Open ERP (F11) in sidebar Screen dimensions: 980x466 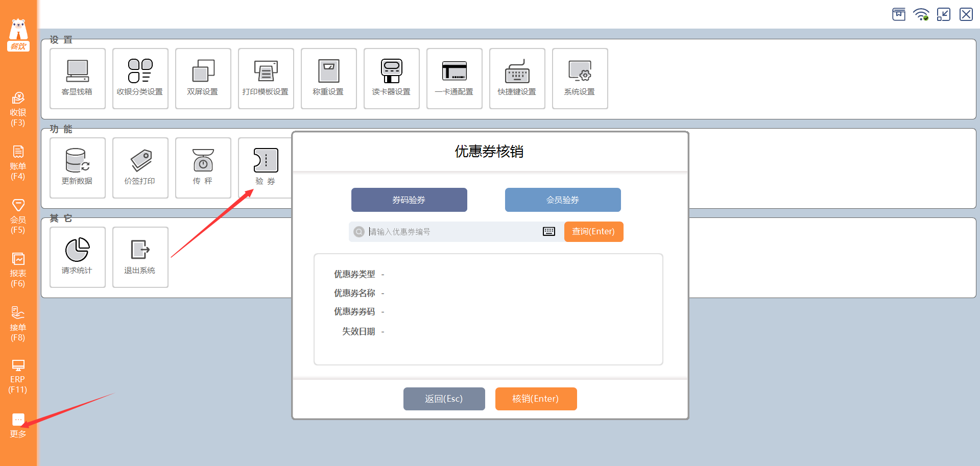tap(18, 377)
